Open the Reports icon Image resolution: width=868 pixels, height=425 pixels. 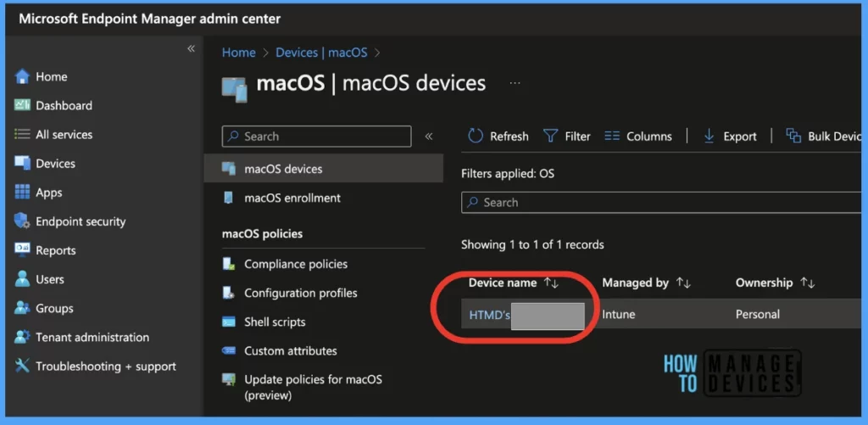[22, 250]
